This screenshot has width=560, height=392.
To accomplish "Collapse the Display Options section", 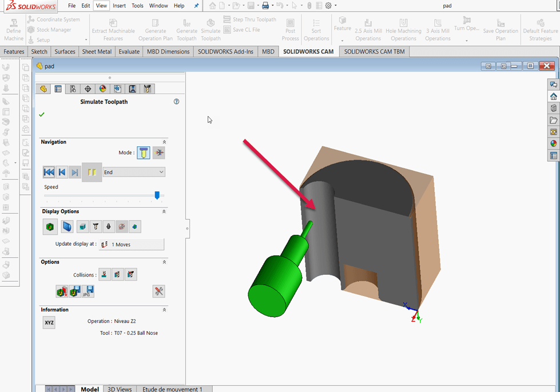I will tap(164, 211).
